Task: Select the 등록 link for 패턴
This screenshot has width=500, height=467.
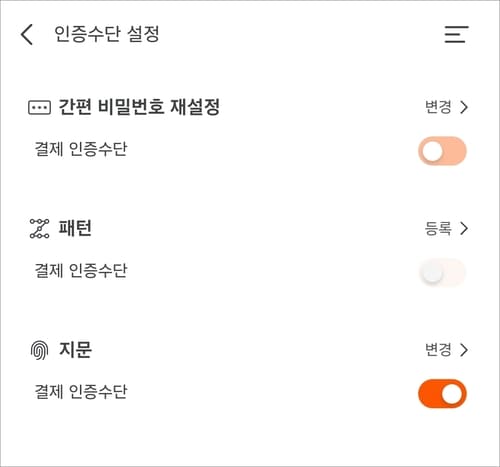Action: (x=438, y=228)
